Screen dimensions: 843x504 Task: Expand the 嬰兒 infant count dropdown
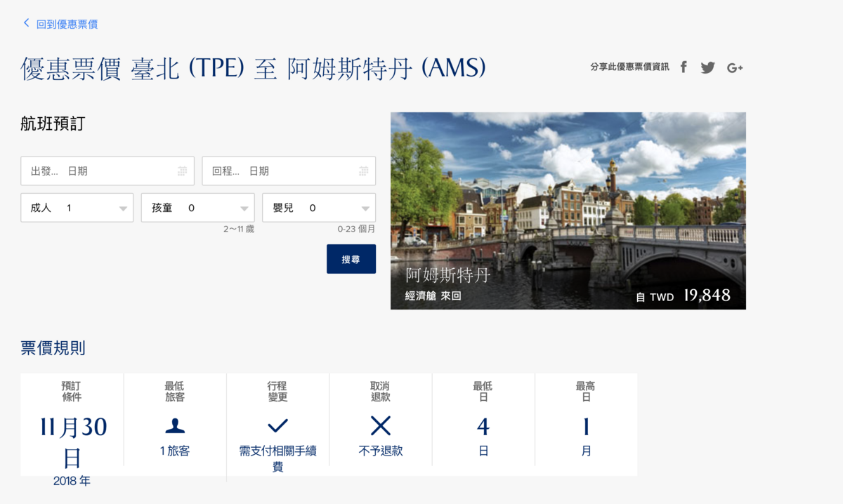pos(319,208)
